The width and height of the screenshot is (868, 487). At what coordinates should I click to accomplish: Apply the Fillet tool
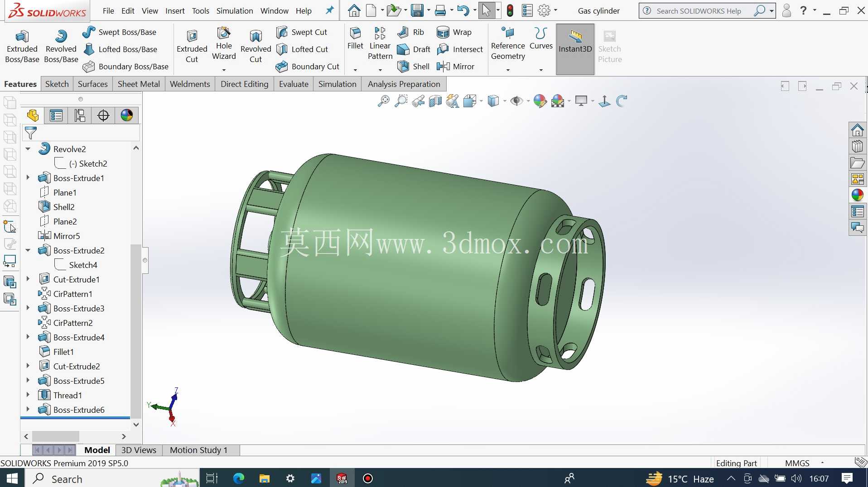(x=355, y=38)
